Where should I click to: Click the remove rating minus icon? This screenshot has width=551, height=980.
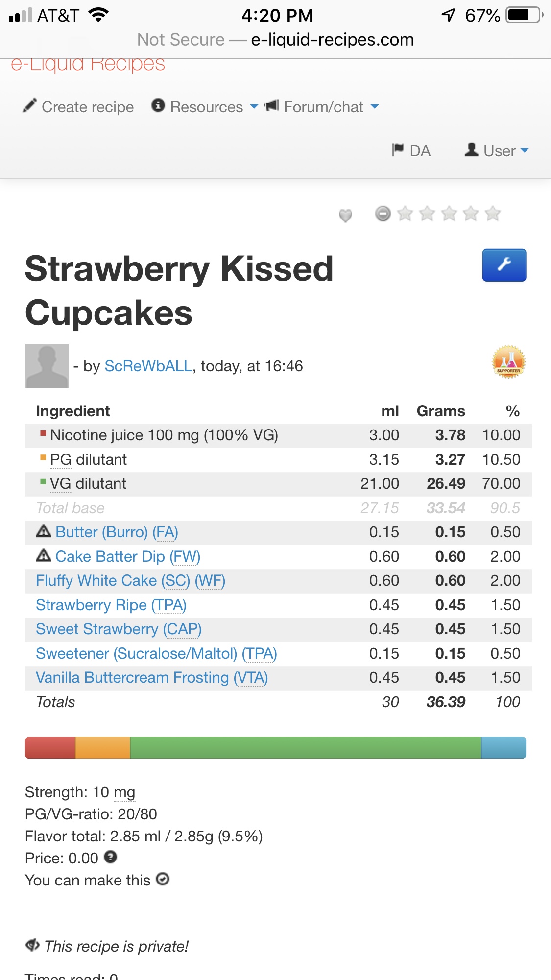click(x=383, y=214)
